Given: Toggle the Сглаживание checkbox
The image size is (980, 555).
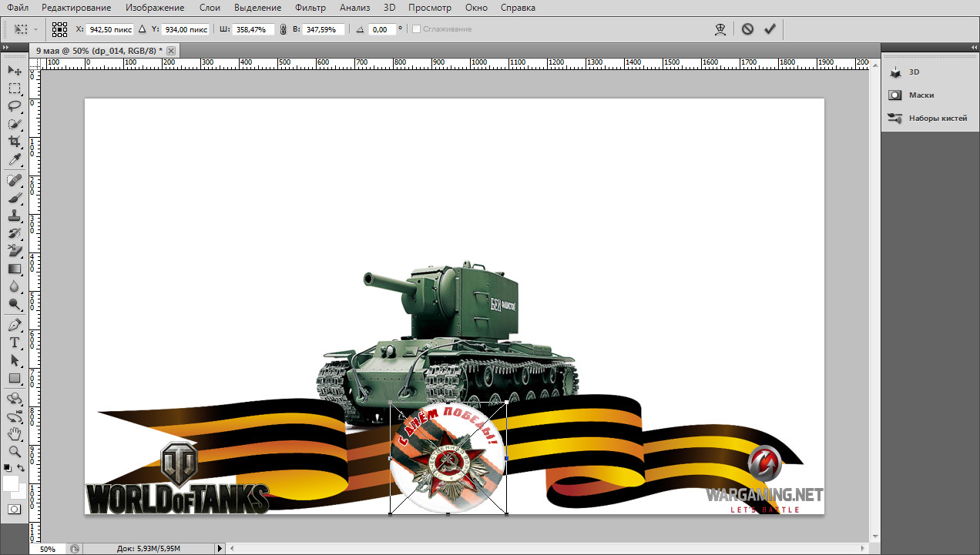Looking at the screenshot, I should point(416,29).
